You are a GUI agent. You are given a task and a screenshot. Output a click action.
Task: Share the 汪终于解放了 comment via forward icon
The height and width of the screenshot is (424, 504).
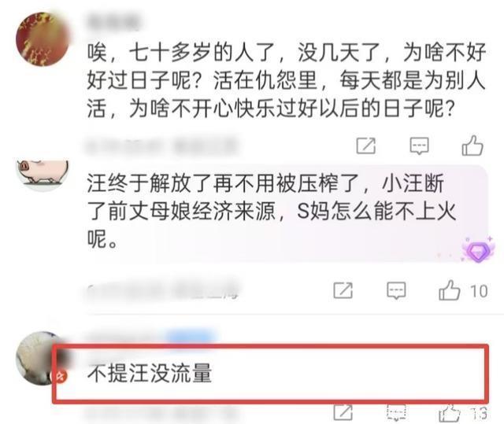[343, 290]
